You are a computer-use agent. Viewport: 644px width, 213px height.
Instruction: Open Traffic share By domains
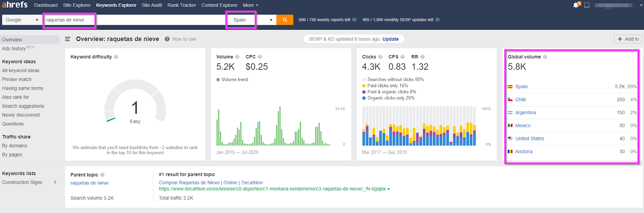point(14,146)
